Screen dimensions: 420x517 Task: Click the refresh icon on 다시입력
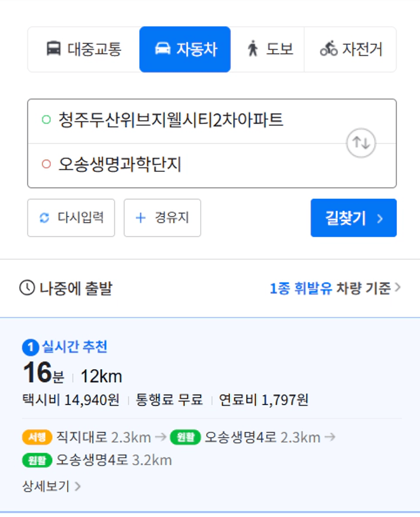[45, 218]
